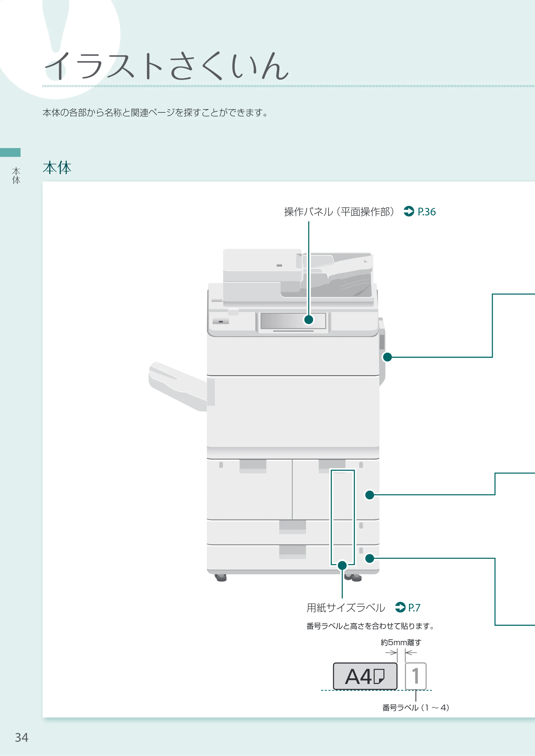The height and width of the screenshot is (756, 535).
Task: Click the 本体 section heading
Action: 57,168
